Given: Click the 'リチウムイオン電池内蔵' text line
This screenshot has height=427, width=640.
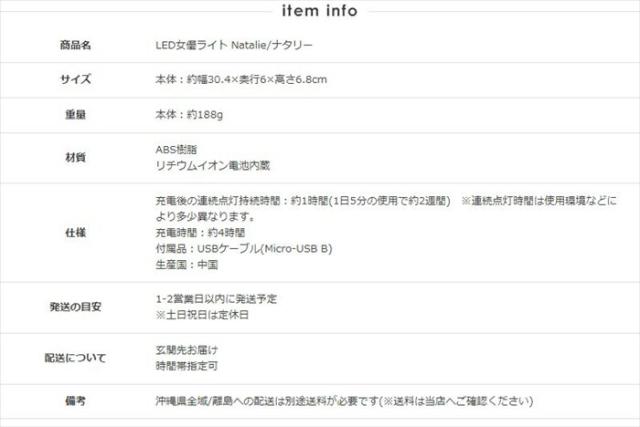Looking at the screenshot, I should 213,166.
